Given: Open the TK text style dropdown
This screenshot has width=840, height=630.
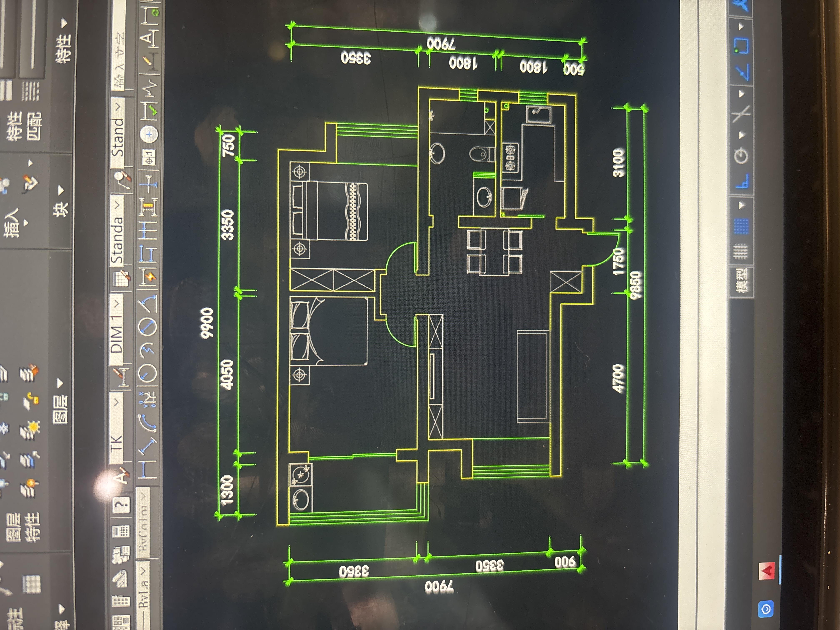Looking at the screenshot, I should click(117, 428).
